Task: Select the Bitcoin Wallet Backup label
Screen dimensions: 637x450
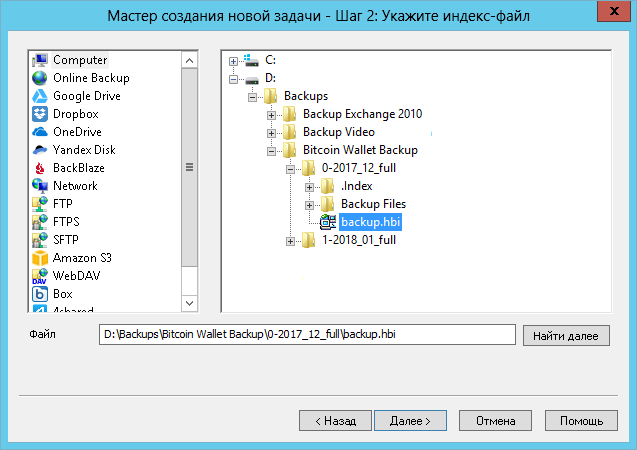Action: tap(360, 150)
